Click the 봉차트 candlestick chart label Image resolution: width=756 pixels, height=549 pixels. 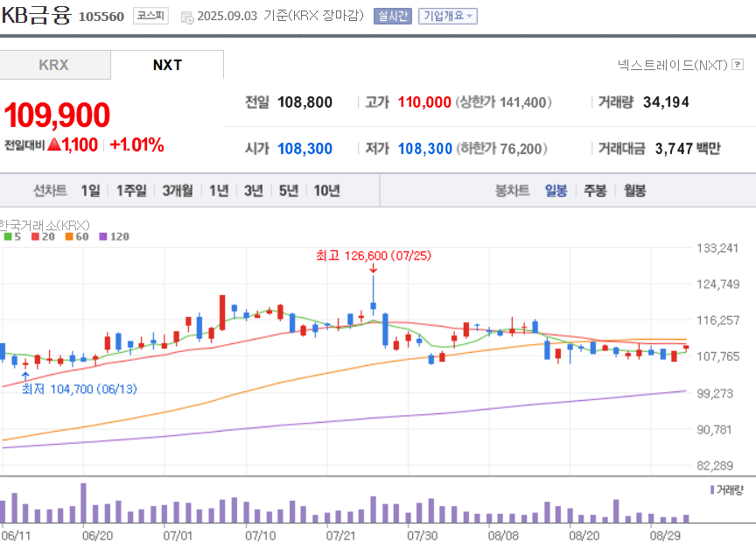(x=513, y=191)
